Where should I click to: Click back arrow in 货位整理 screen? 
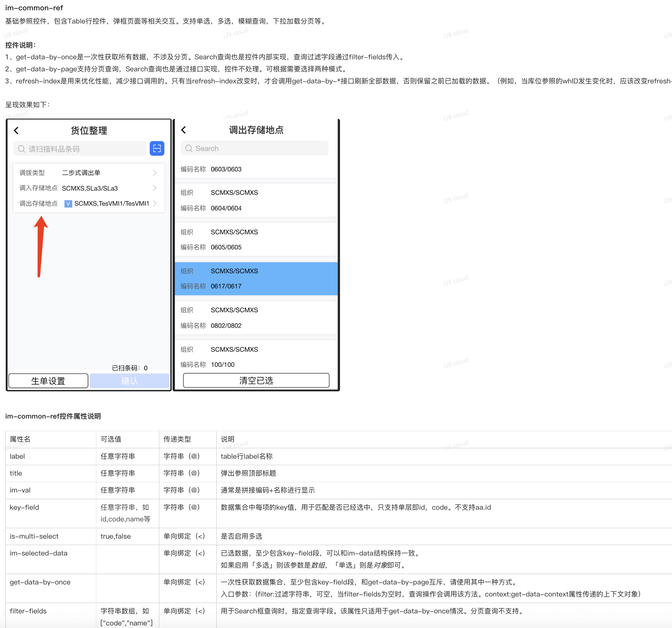point(16,131)
